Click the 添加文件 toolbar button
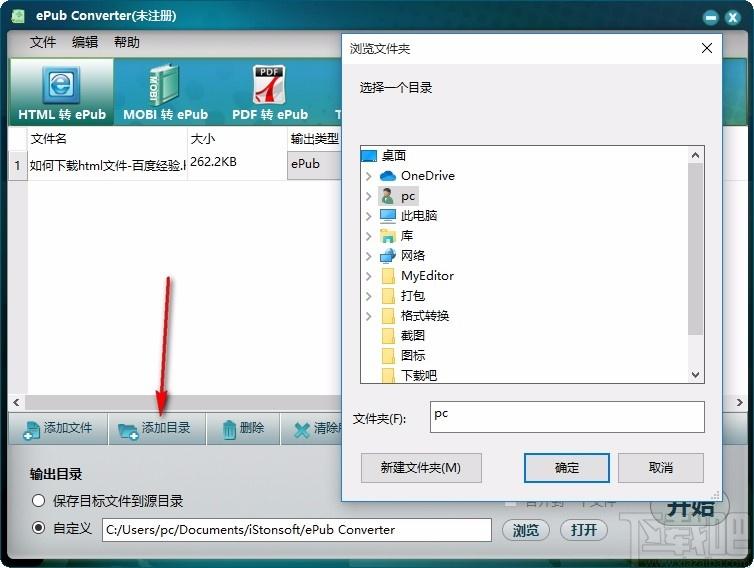 click(x=58, y=428)
